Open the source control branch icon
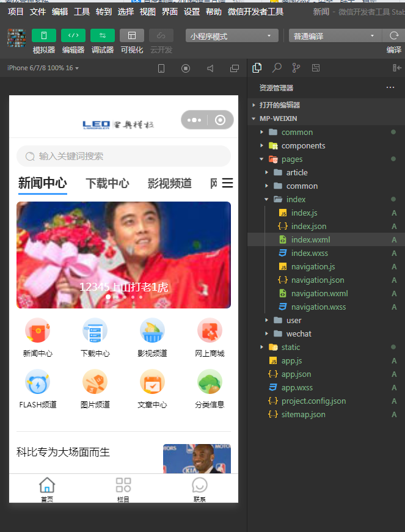 (x=296, y=68)
